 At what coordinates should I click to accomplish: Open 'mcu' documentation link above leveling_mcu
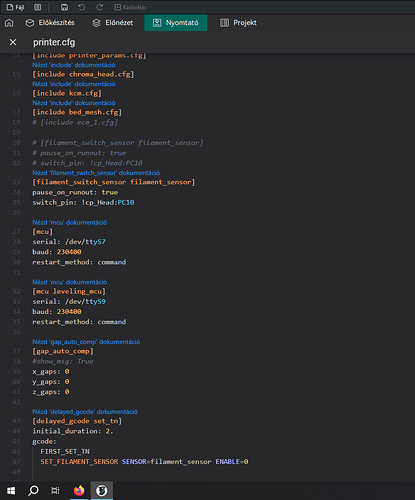[70, 282]
